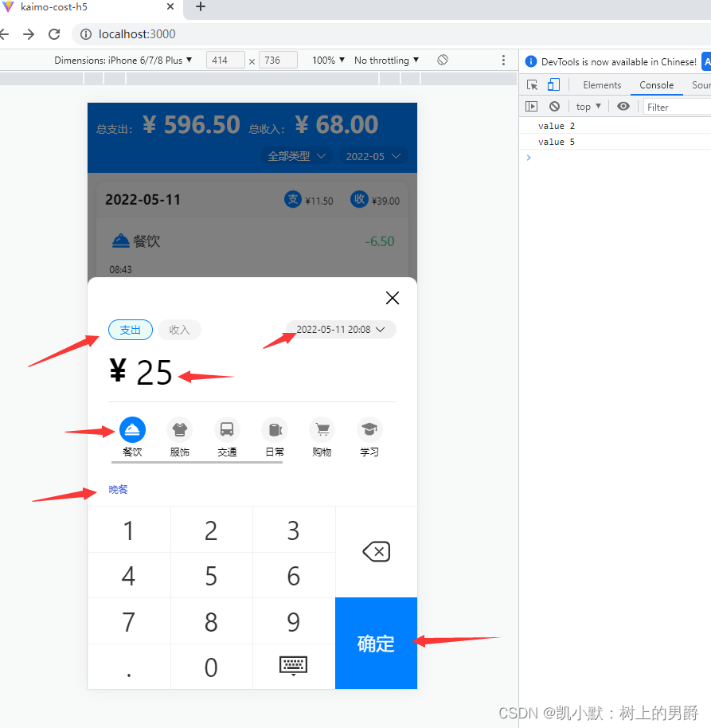Image resolution: width=711 pixels, height=728 pixels.
Task: Tap the backspace delete key icon
Action: [377, 551]
